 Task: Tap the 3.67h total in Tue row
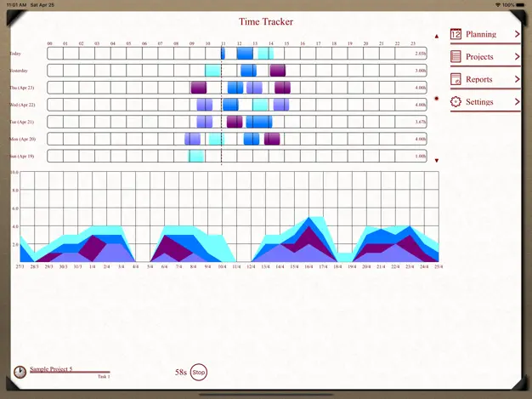pos(421,122)
